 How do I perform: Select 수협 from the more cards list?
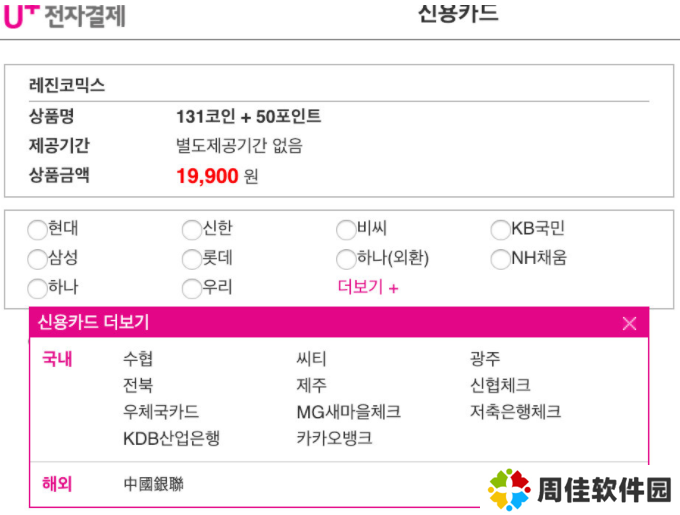pos(138,359)
